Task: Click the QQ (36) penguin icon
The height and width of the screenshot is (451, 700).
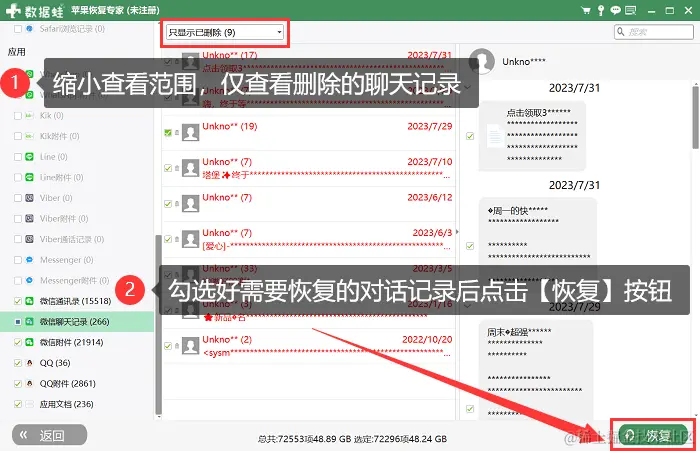Action: [x=29, y=363]
